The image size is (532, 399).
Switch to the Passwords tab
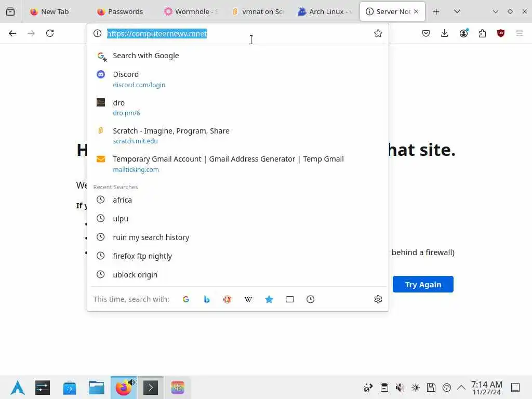click(x=122, y=11)
